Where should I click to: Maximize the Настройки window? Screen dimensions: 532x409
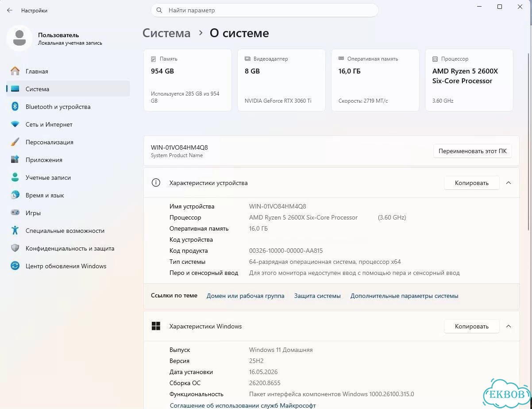pos(500,7)
